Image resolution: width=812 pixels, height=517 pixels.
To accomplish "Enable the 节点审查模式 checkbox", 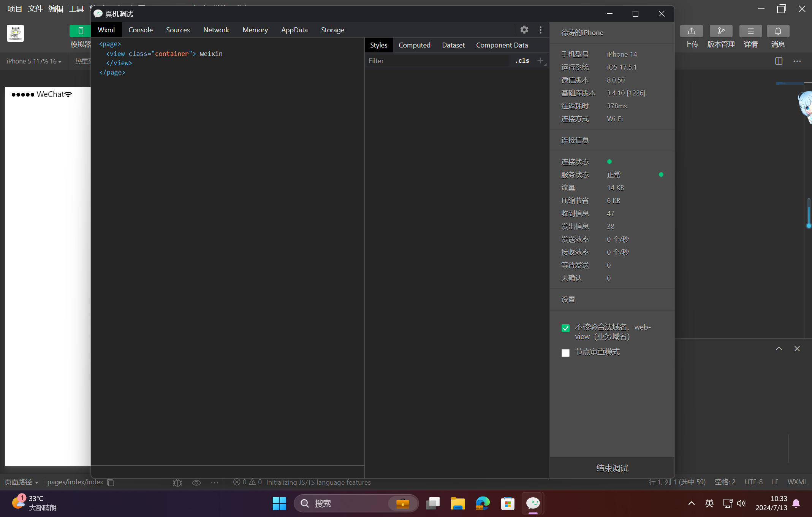I will (x=565, y=353).
